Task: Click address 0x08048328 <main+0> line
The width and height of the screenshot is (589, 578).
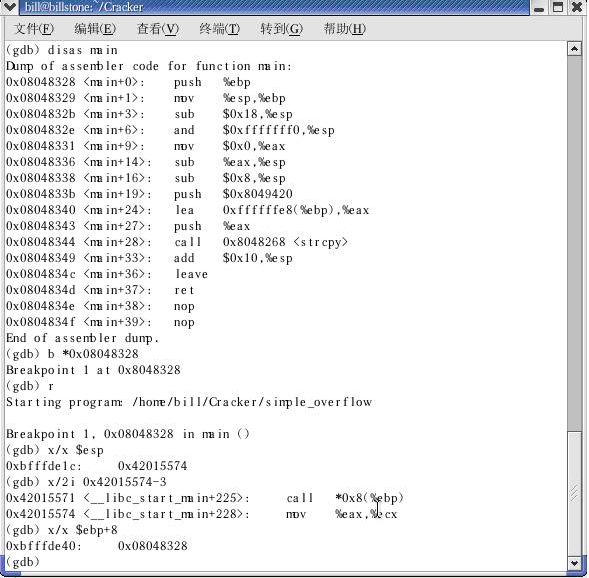Action: coord(128,82)
